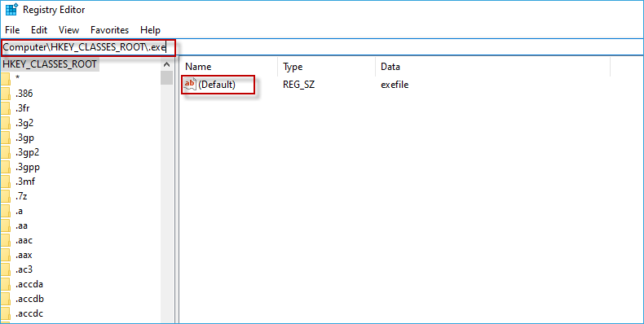This screenshot has width=644, height=324.
Task: Open the Favorites menu
Action: [x=110, y=30]
